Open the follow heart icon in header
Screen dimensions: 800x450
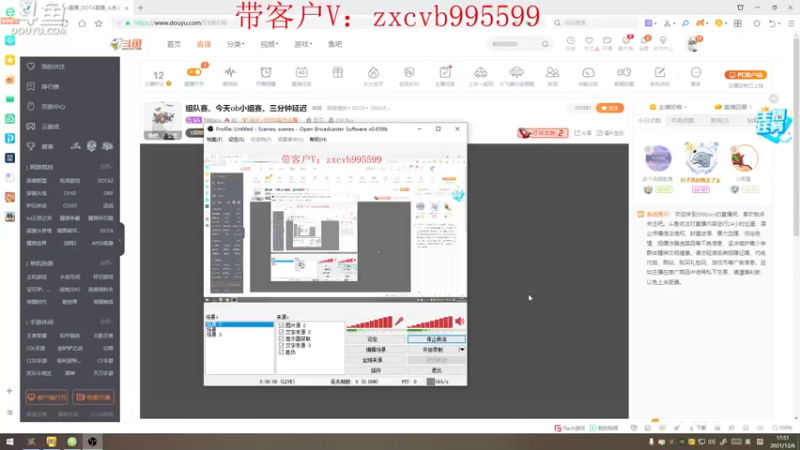tap(589, 43)
